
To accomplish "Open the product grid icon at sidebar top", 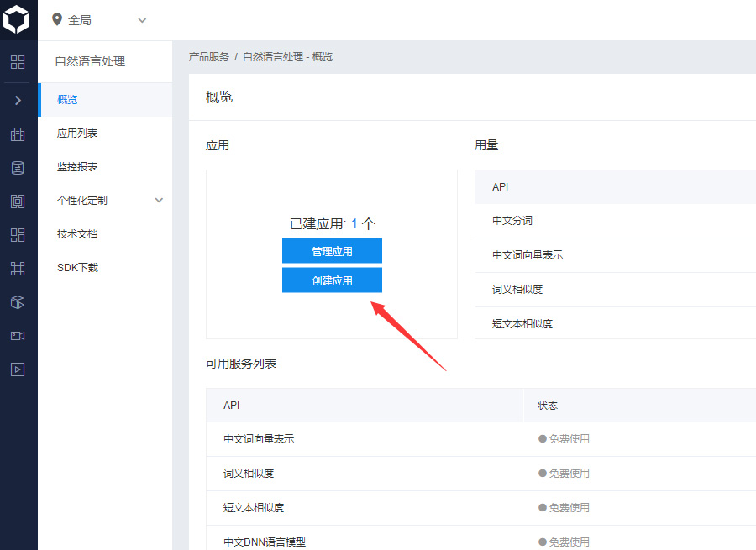I will tap(18, 62).
